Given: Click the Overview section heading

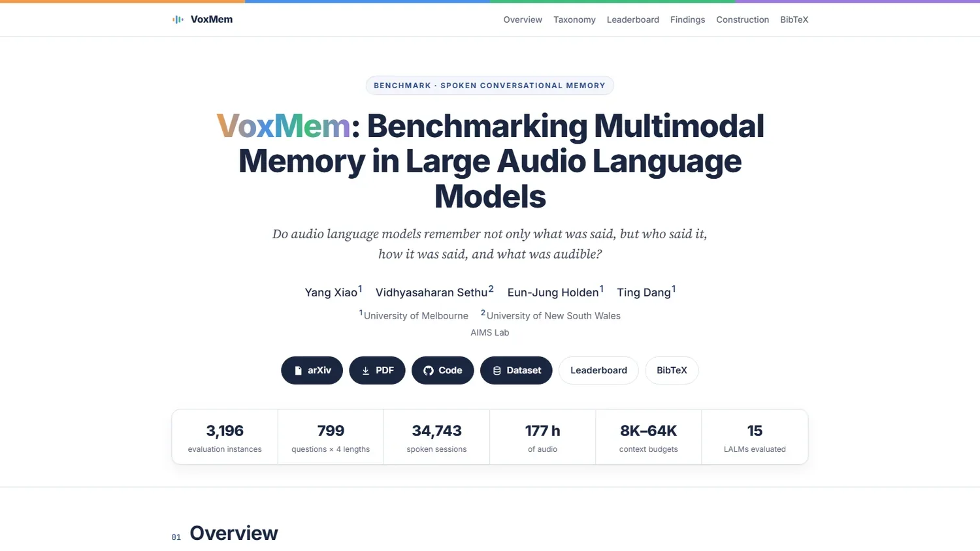Looking at the screenshot, I should 234,533.
